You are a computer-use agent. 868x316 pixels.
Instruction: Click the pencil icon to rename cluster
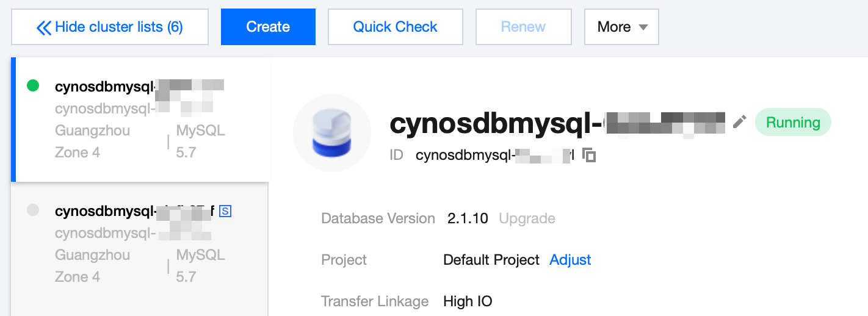[x=739, y=122]
